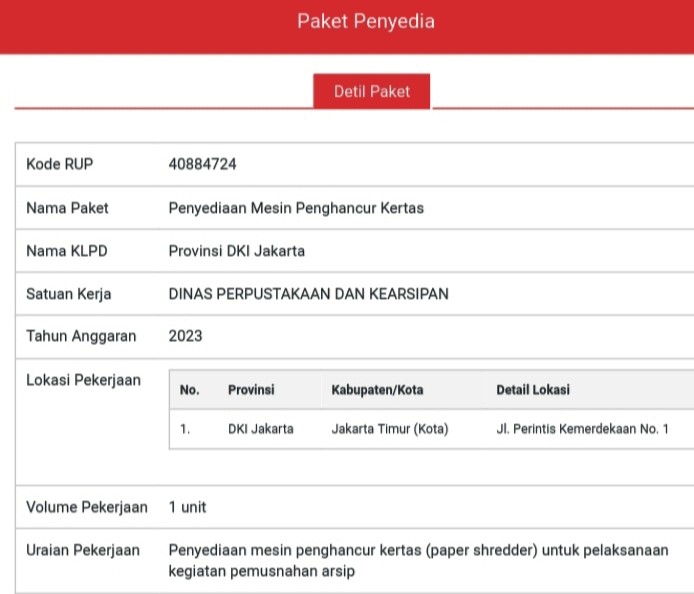Select the Kode RUP value 40884724

pyautogui.click(x=203, y=164)
